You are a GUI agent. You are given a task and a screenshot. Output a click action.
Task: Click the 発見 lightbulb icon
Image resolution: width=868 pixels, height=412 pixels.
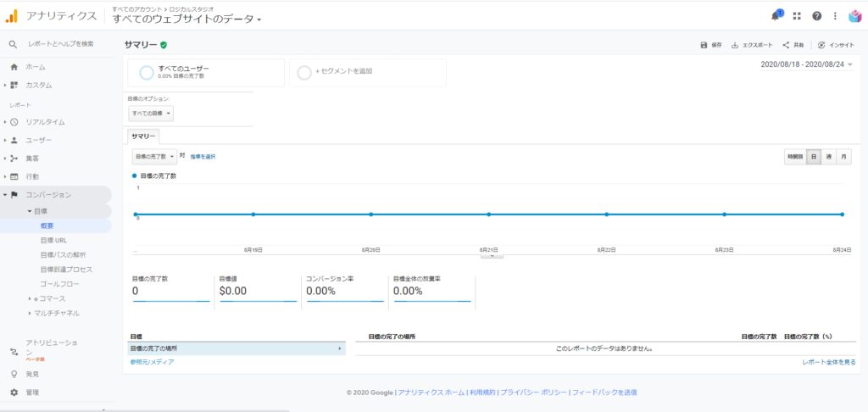tap(14, 374)
